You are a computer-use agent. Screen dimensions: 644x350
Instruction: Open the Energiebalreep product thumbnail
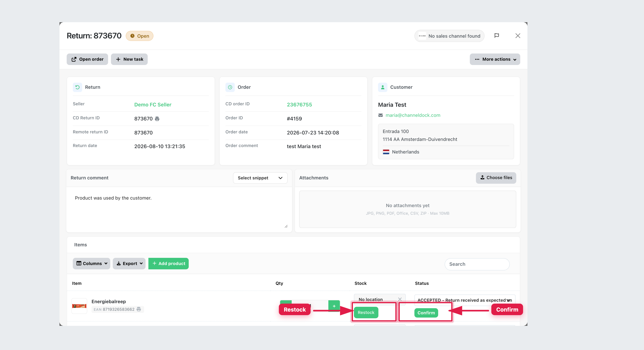click(79, 306)
